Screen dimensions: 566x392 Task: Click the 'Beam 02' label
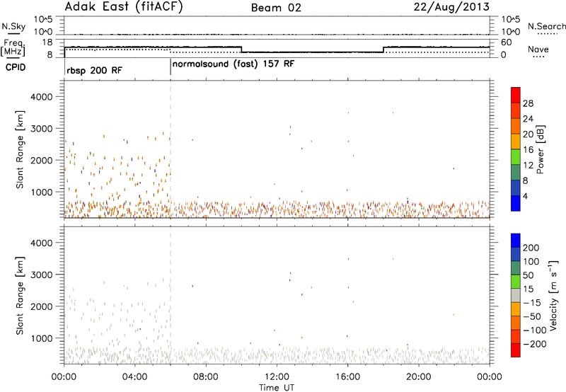[x=276, y=8]
